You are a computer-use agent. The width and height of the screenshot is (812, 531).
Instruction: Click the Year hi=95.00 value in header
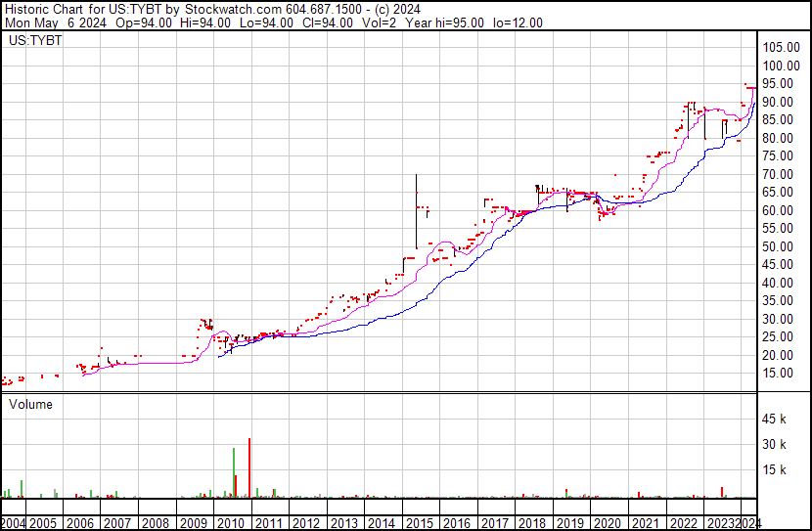tap(444, 22)
